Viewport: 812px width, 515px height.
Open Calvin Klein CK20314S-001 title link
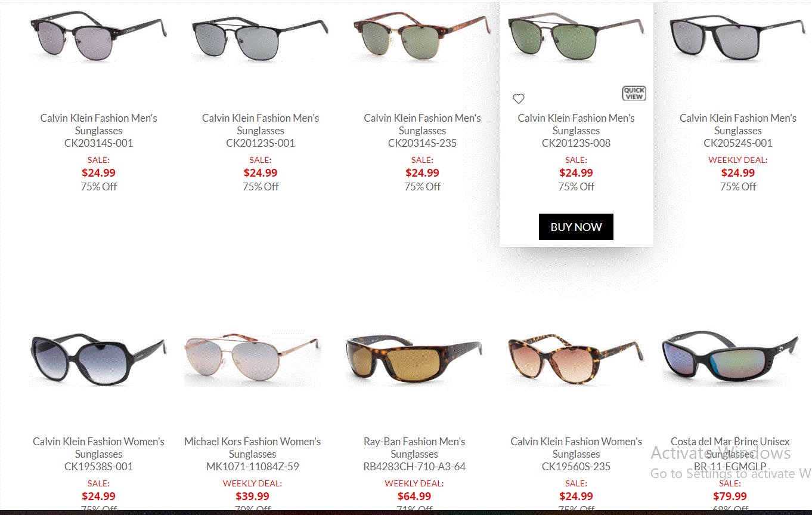coord(98,131)
